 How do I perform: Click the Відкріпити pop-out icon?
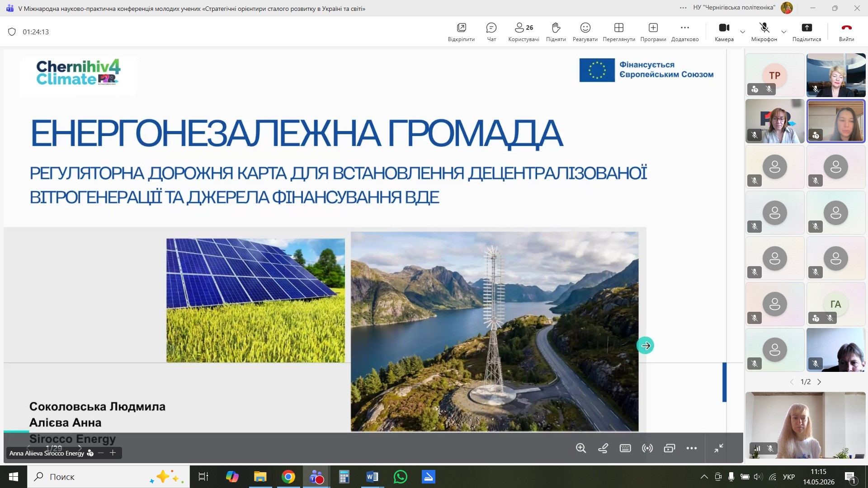[461, 32]
